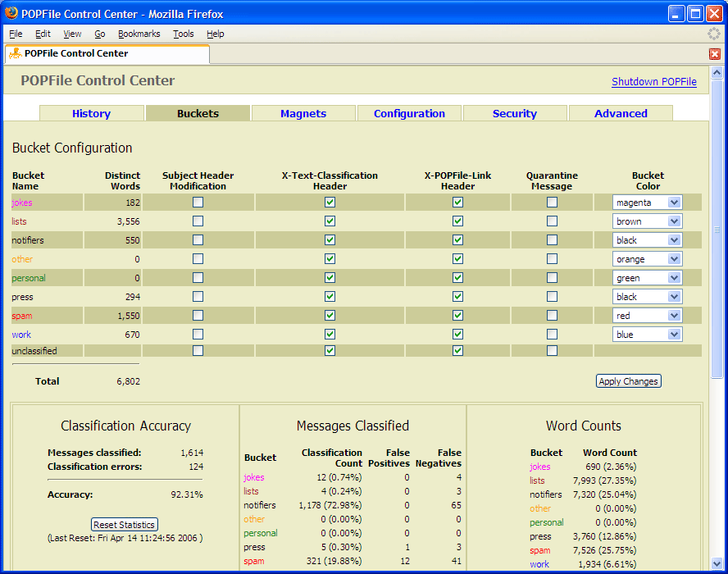Viewport: 728px width, 574px height.
Task: Open the Edit menu
Action: click(43, 34)
